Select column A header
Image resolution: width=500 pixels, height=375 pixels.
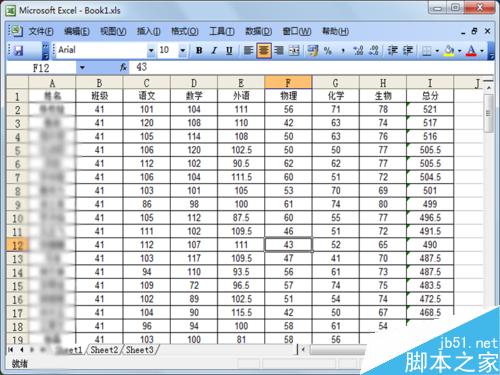[x=52, y=83]
